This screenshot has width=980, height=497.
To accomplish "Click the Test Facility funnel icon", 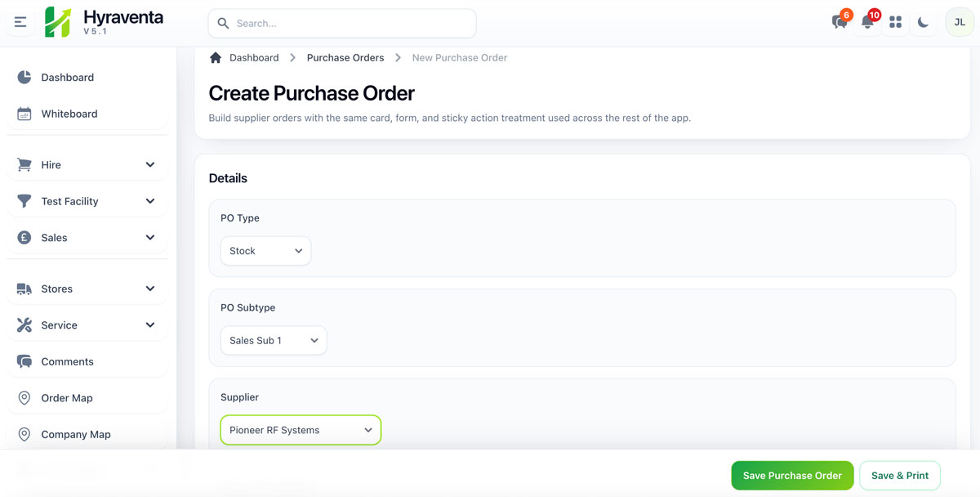I will [x=24, y=201].
